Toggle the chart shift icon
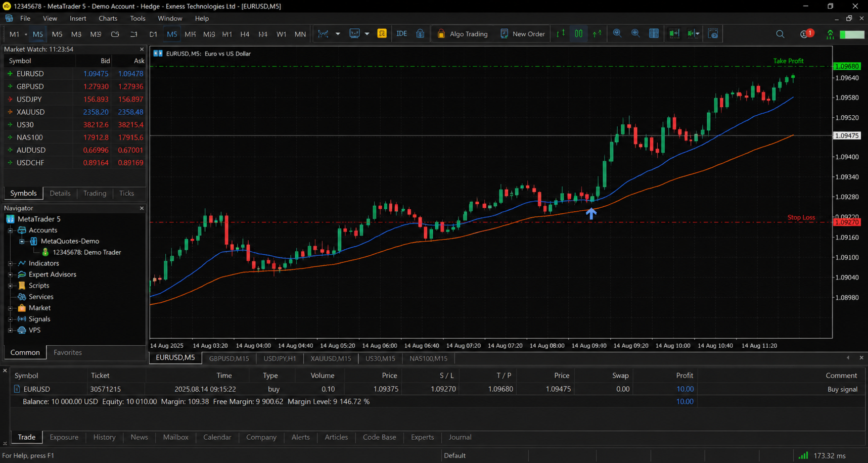This screenshot has width=868, height=463. click(x=693, y=34)
